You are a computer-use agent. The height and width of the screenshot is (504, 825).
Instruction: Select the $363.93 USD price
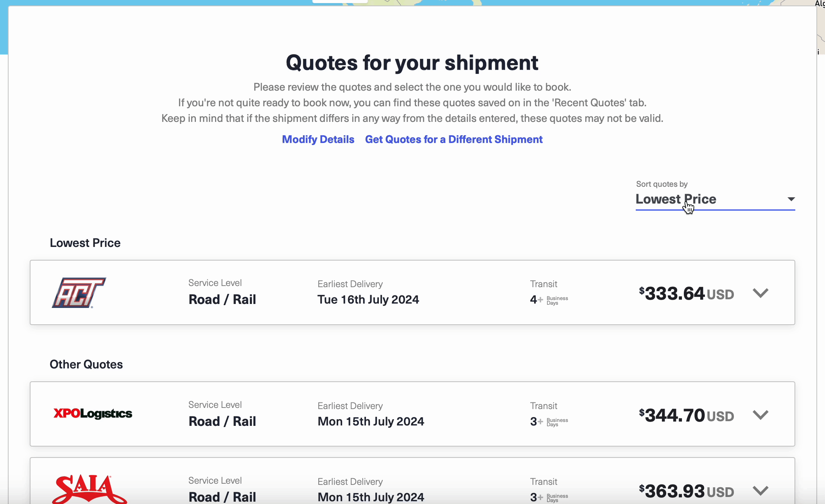pos(686,491)
